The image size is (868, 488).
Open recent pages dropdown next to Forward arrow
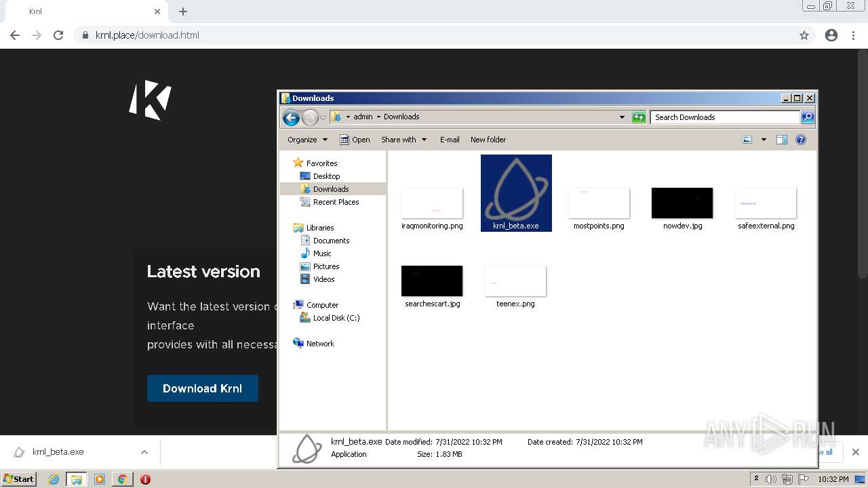pos(323,117)
